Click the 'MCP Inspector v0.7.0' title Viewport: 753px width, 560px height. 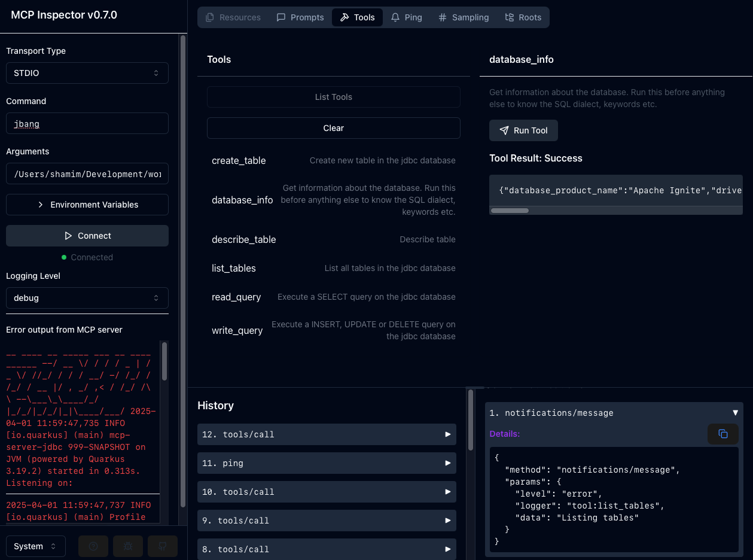pyautogui.click(x=64, y=15)
